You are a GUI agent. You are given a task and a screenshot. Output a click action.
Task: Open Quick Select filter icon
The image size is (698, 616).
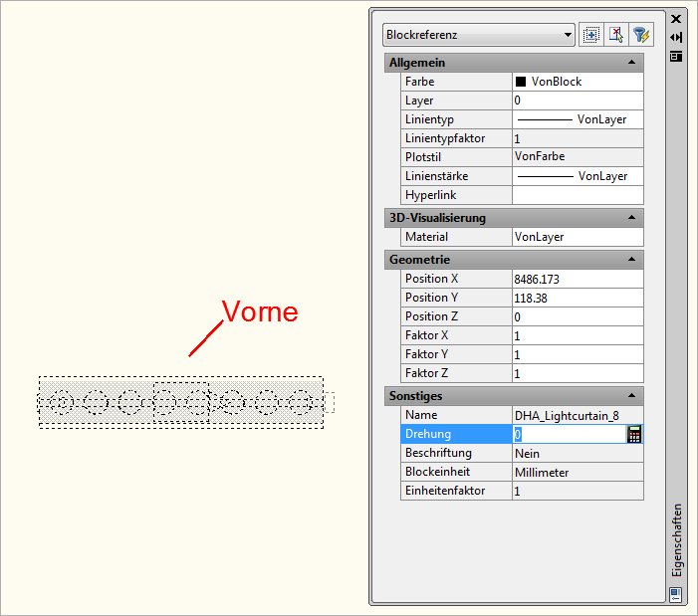[641, 35]
